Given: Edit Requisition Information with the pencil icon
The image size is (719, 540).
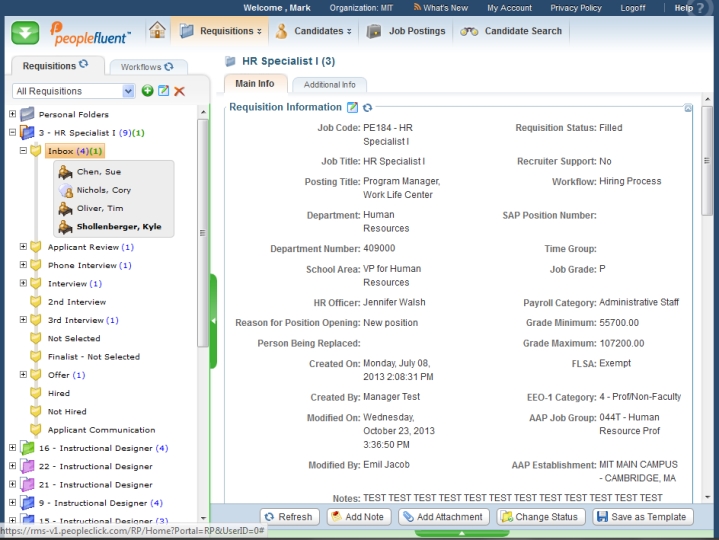Looking at the screenshot, I should coord(352,107).
